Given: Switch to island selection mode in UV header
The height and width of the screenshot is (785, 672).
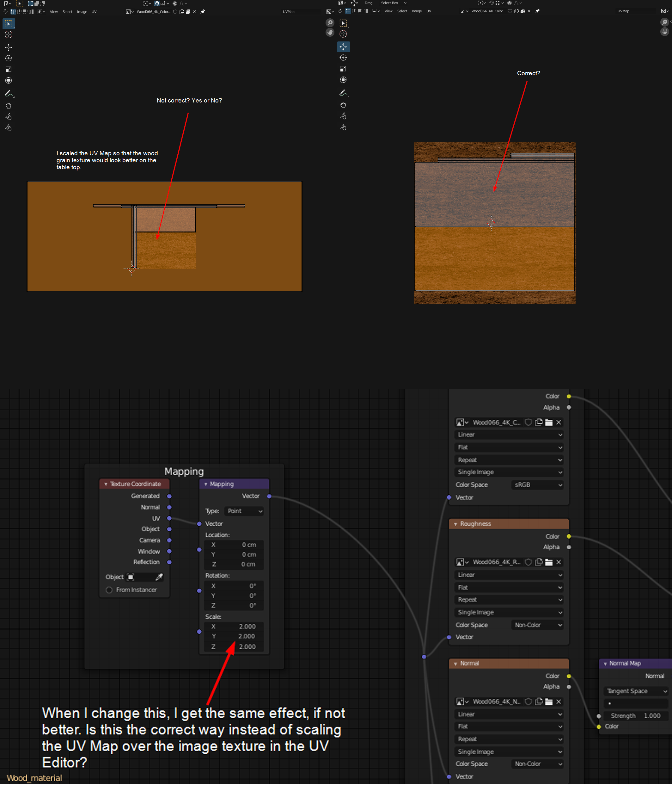Looking at the screenshot, I should pyautogui.click(x=31, y=12).
